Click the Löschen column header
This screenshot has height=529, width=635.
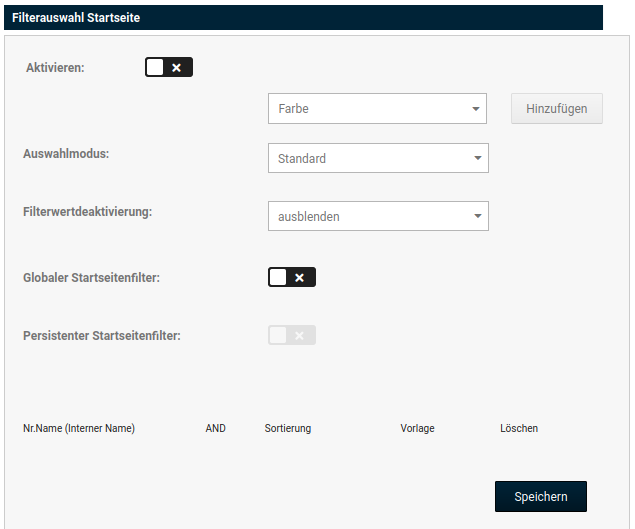tap(519, 428)
